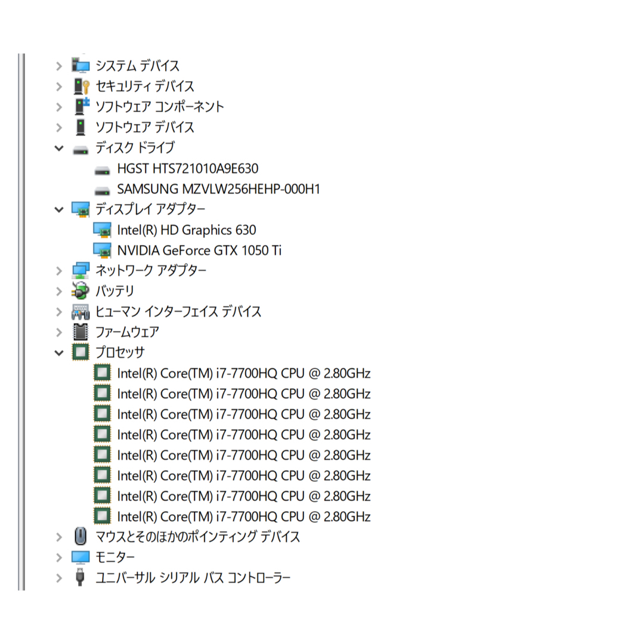Expand the ヒューマン インターフェイス デバイス node
This screenshot has height=644, width=644.
point(59,312)
